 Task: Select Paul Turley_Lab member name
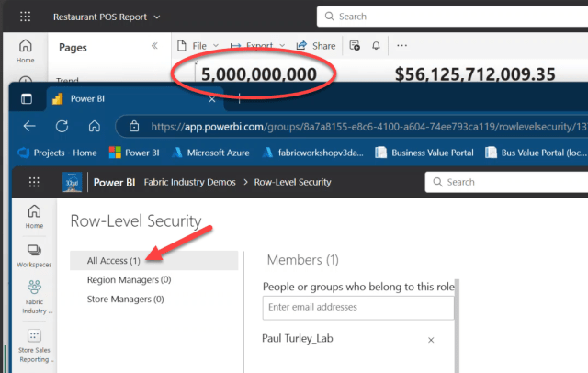pos(298,338)
